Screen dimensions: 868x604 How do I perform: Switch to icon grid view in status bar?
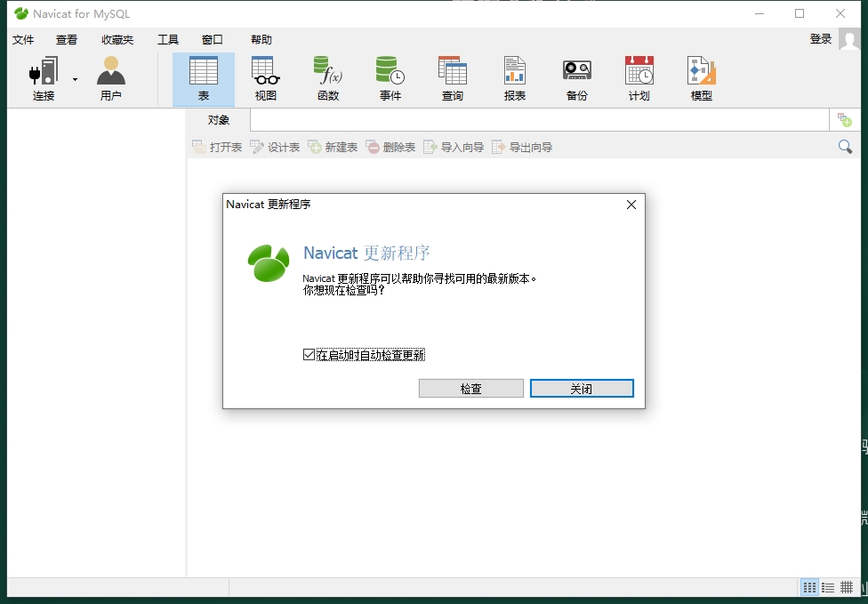[x=809, y=587]
